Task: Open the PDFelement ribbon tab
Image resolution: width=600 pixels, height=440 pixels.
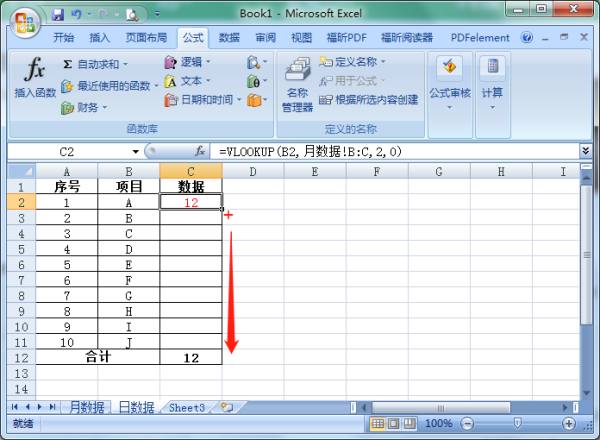Action: pos(480,37)
